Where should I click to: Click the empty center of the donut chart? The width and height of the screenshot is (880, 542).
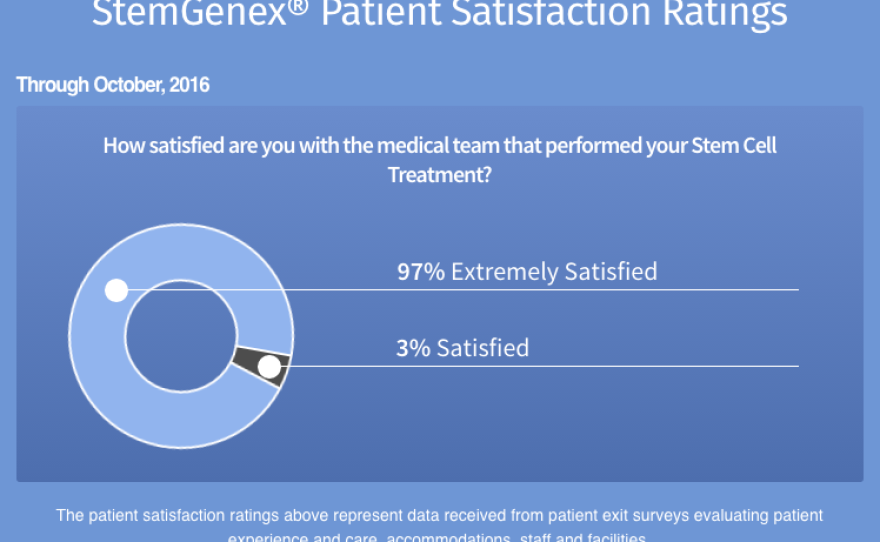pos(181,333)
